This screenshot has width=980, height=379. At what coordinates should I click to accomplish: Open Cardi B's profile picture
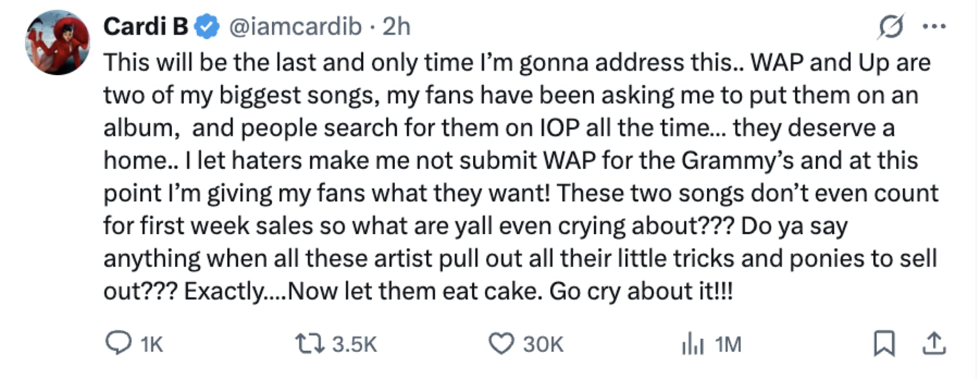tap(57, 43)
